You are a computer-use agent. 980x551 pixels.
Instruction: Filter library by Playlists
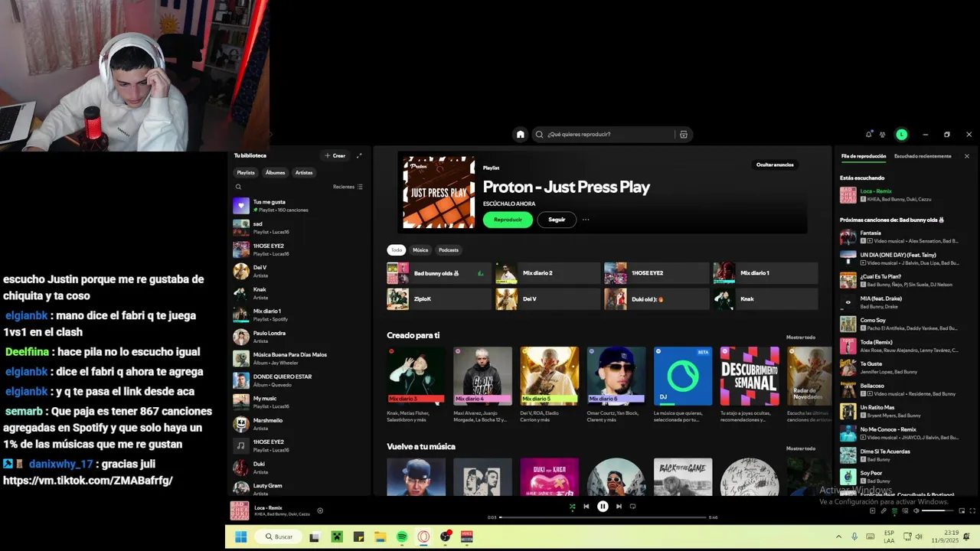(246, 173)
